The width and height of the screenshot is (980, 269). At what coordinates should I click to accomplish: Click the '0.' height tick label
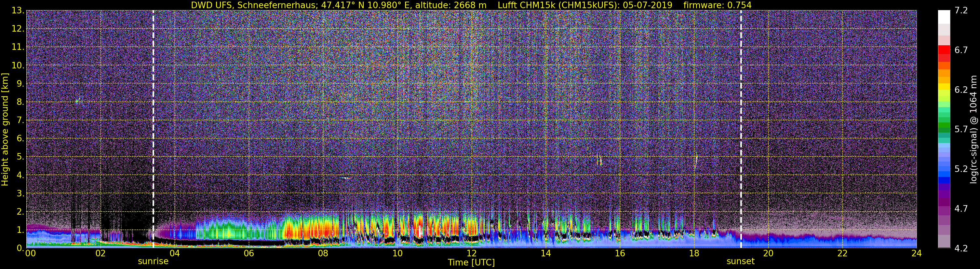pyautogui.click(x=20, y=248)
